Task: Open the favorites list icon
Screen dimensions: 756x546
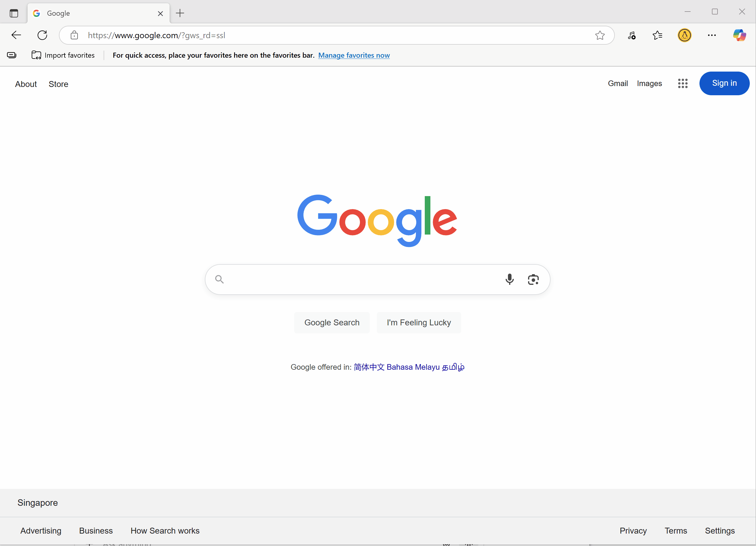Action: [657, 35]
